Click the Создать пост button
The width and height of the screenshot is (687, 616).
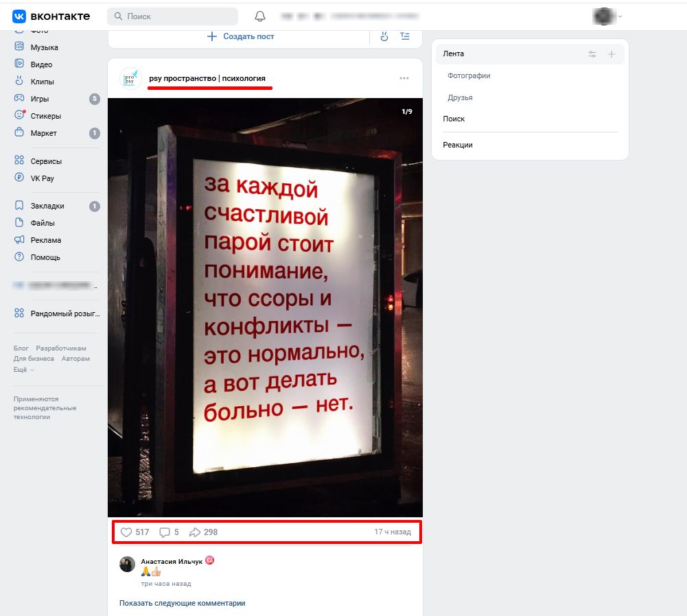(240, 36)
